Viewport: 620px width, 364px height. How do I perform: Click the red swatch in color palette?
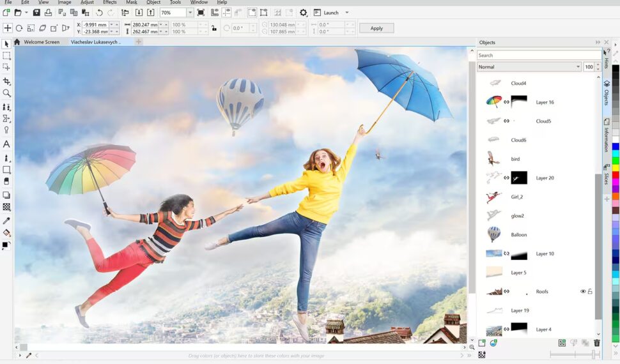(x=616, y=174)
